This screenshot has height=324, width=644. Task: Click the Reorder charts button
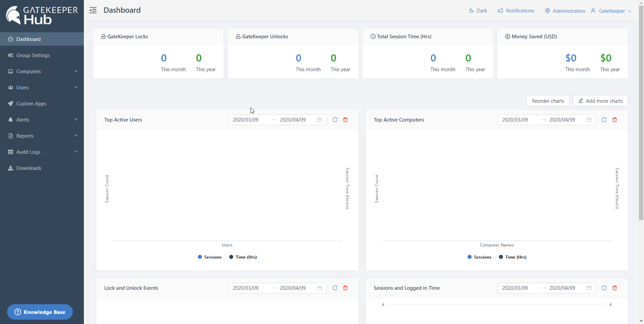548,101
